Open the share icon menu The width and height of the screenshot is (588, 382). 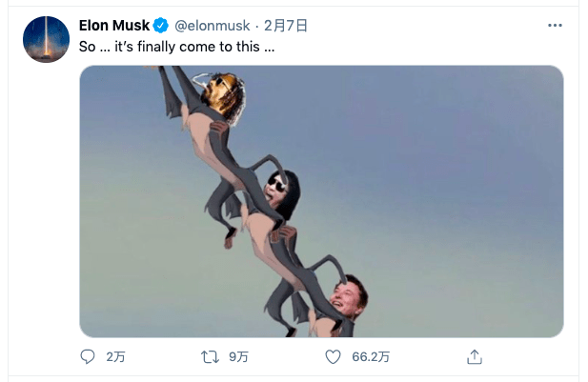click(x=474, y=357)
